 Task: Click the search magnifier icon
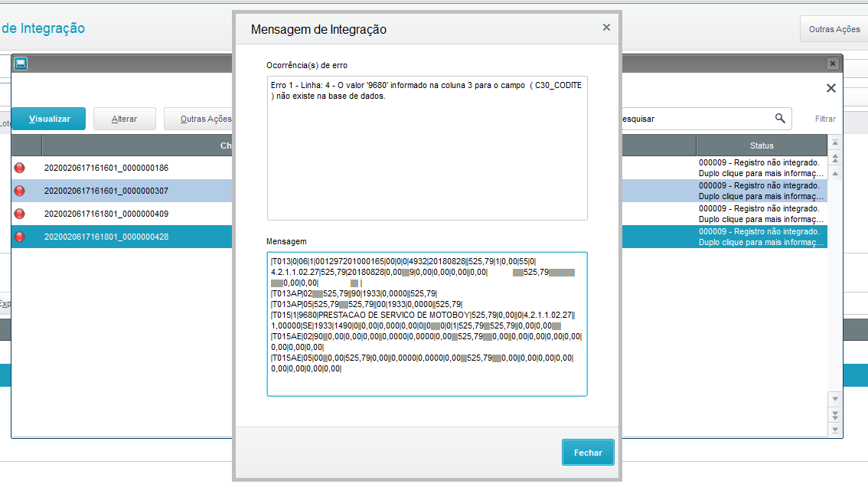(x=780, y=119)
